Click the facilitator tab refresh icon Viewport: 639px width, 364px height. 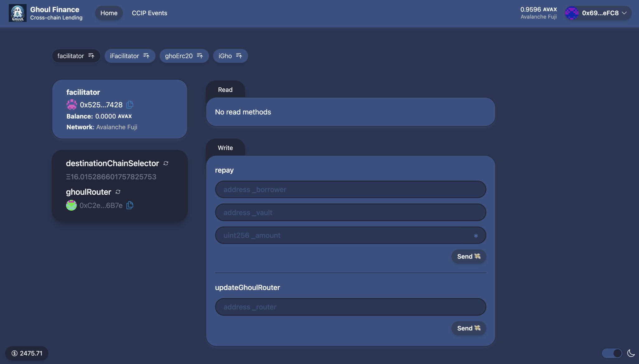click(x=91, y=56)
